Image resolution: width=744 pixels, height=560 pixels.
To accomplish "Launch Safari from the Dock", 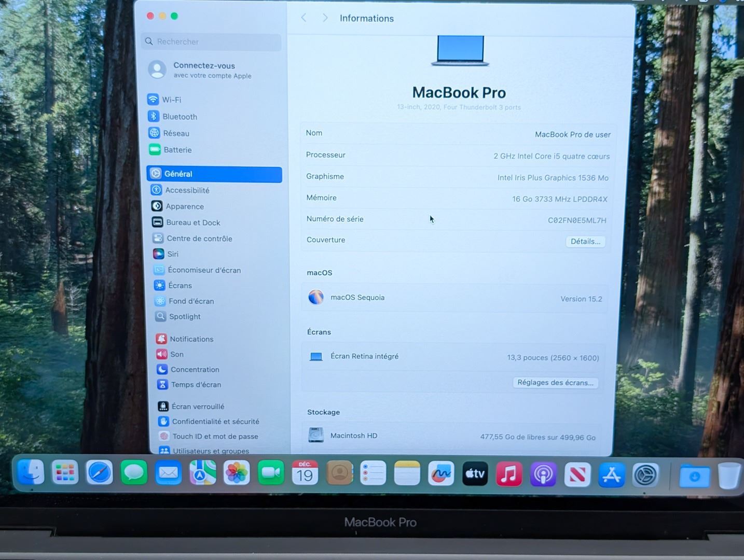I will 99,473.
